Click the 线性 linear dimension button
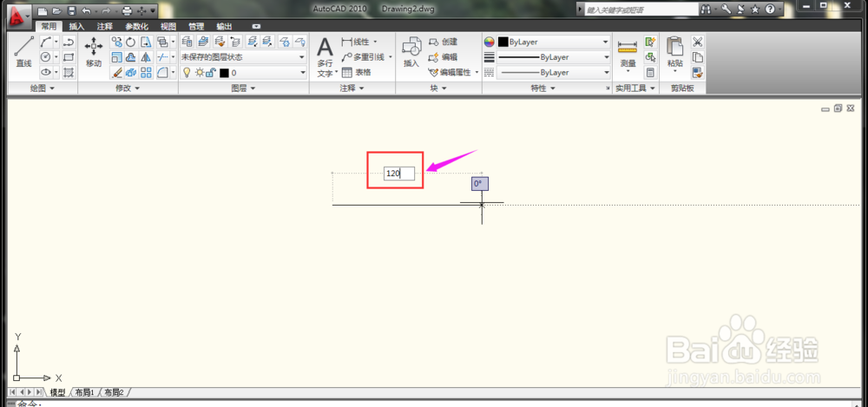This screenshot has width=868, height=407. [x=359, y=42]
